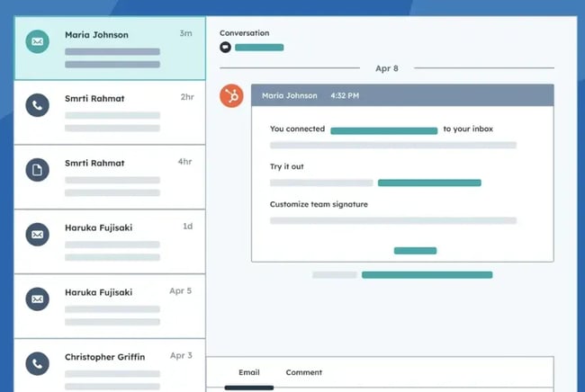
Task: Click the orange HubSpot logo avatar
Action: click(x=231, y=96)
